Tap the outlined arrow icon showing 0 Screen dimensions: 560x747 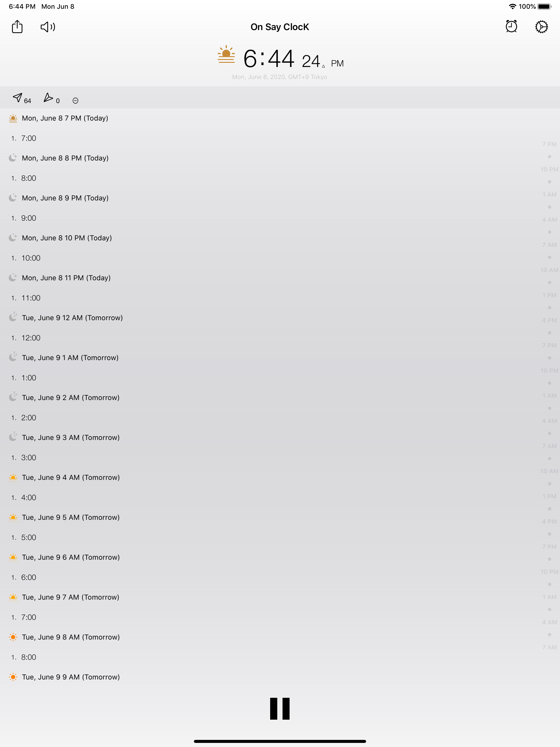tap(48, 98)
